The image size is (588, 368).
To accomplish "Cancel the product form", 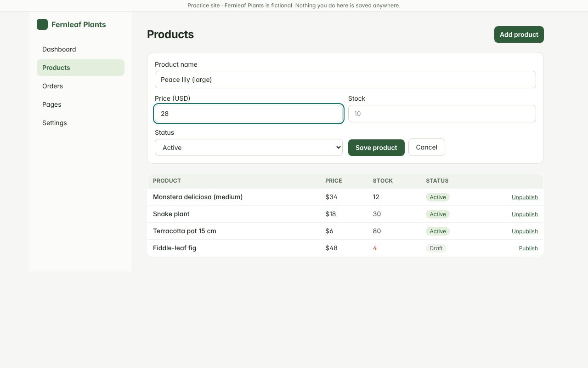I will pos(427,147).
